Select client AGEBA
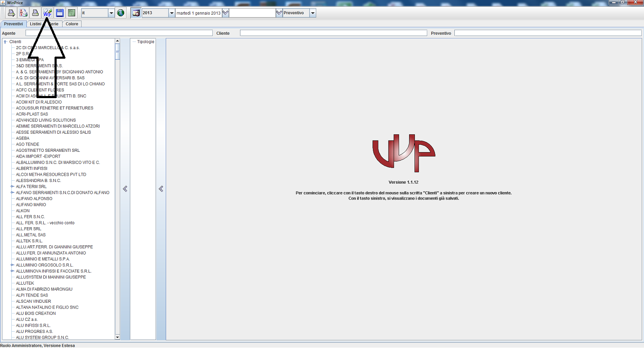 tap(23, 138)
